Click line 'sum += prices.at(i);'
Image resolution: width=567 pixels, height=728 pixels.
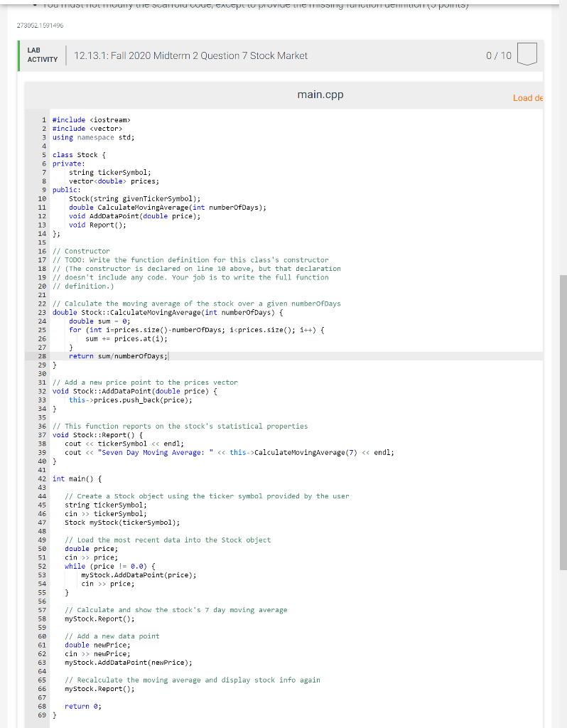coord(126,338)
